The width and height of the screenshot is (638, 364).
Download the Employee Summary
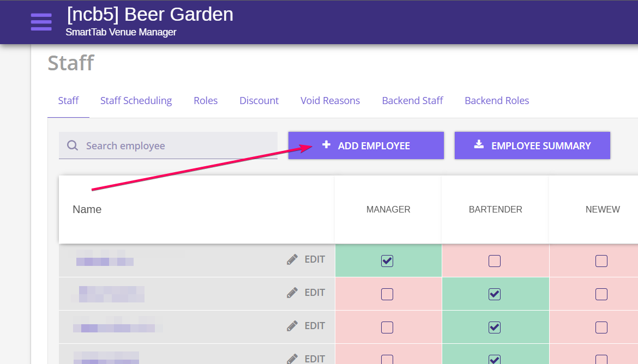coord(532,145)
